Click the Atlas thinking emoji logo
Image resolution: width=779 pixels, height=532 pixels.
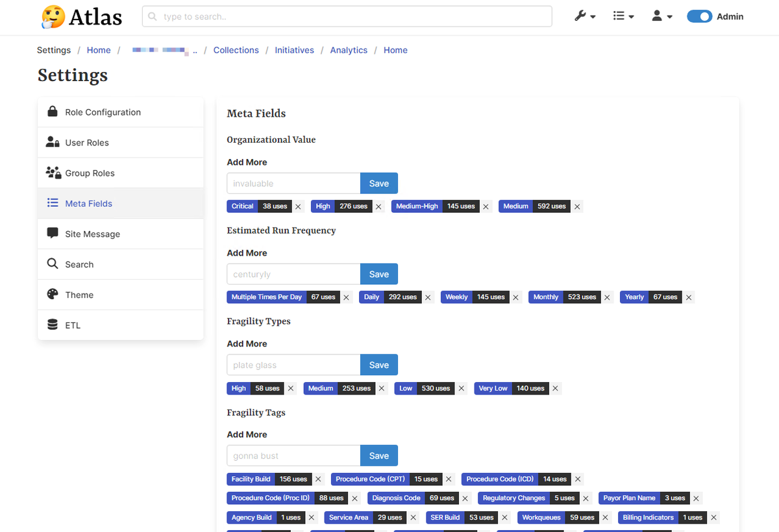pyautogui.click(x=53, y=17)
